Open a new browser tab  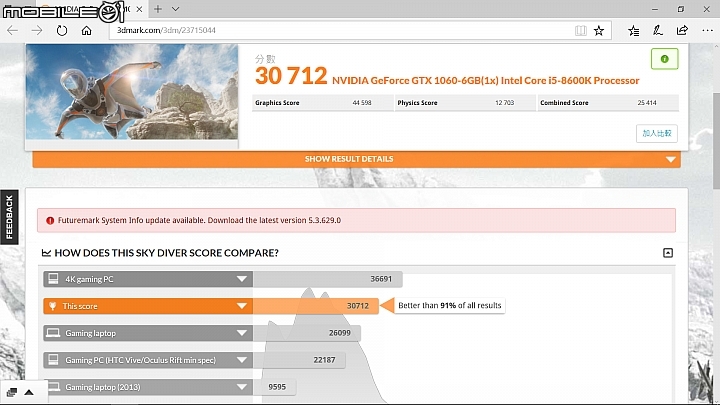tap(158, 9)
